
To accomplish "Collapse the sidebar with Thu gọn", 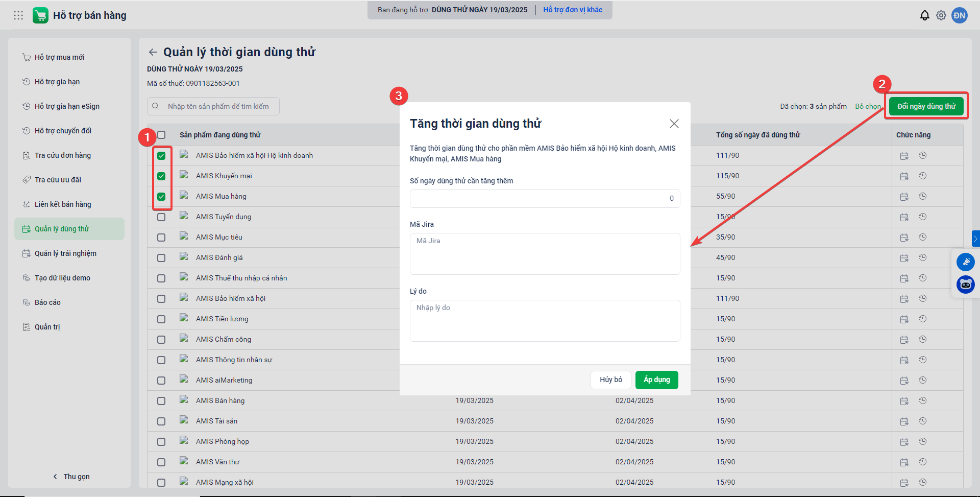I will click(71, 477).
